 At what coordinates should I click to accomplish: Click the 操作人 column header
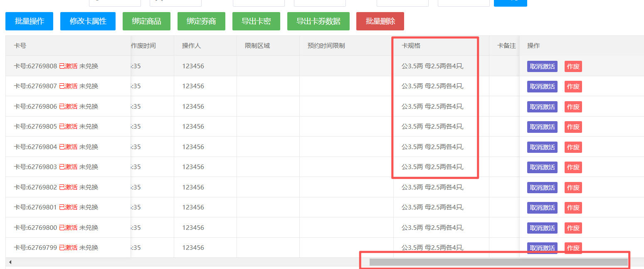(x=191, y=46)
